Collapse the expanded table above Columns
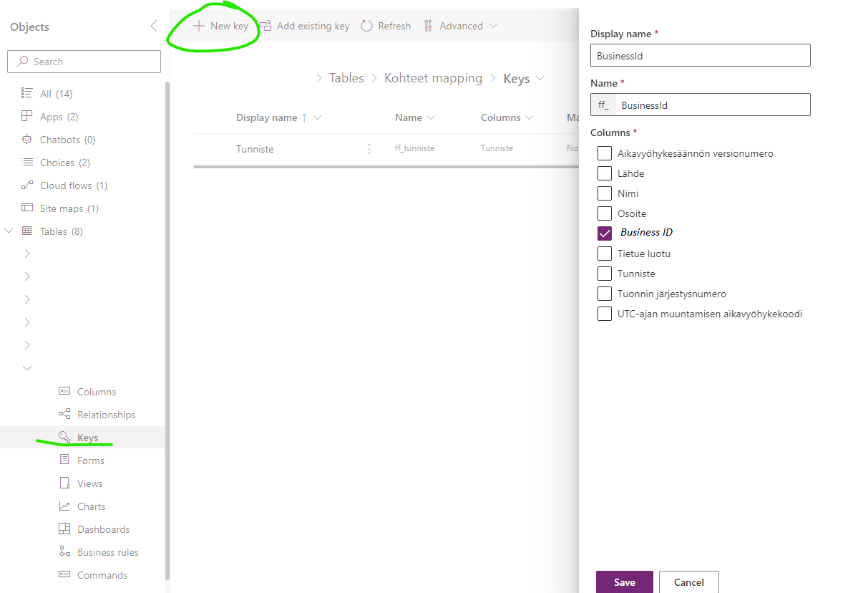The image size is (868, 593). coord(27,368)
